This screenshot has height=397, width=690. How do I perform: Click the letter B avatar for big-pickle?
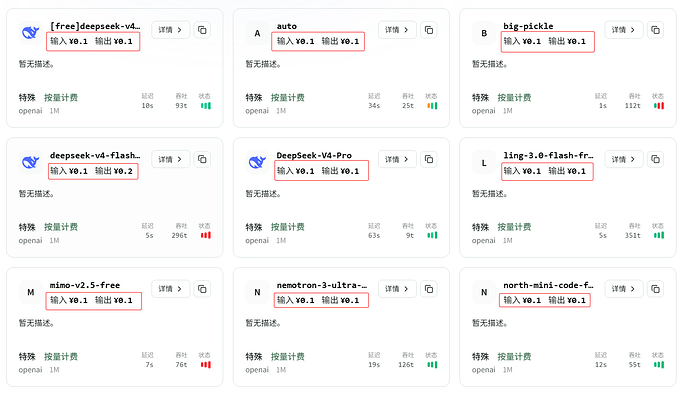coord(484,33)
